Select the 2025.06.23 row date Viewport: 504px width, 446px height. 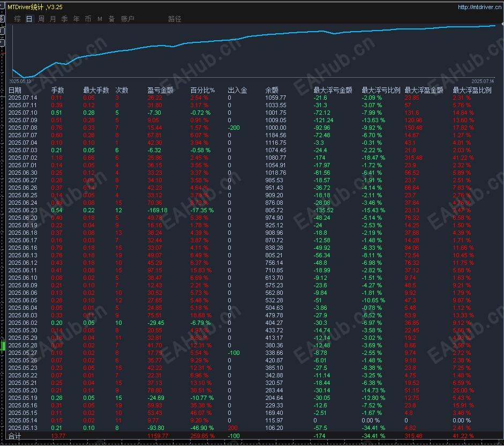(x=22, y=210)
